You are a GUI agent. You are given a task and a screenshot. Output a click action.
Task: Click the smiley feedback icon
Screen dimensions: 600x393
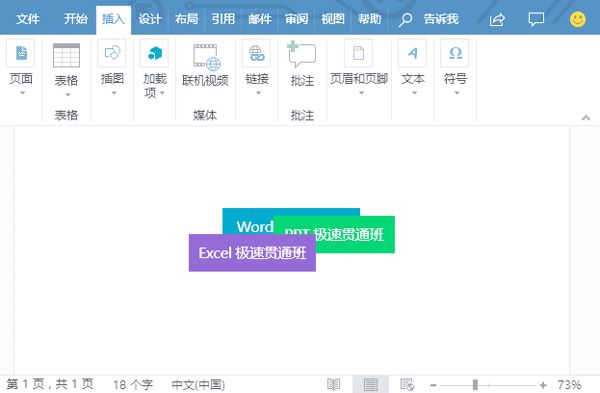[x=577, y=19]
